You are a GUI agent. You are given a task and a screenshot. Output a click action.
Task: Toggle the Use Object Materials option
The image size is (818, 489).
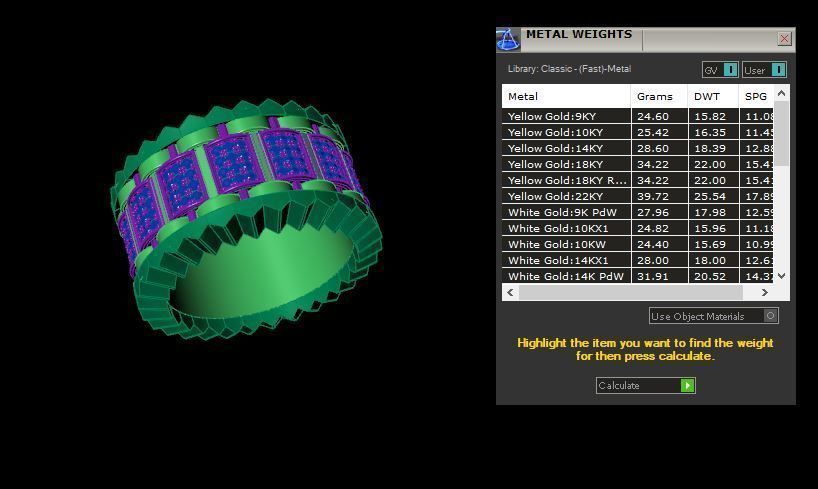click(714, 316)
